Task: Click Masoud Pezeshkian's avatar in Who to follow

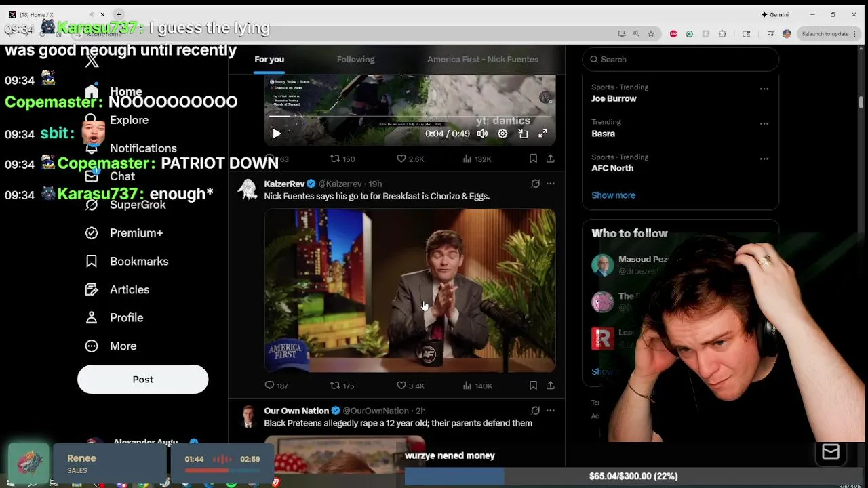Action: (x=602, y=265)
